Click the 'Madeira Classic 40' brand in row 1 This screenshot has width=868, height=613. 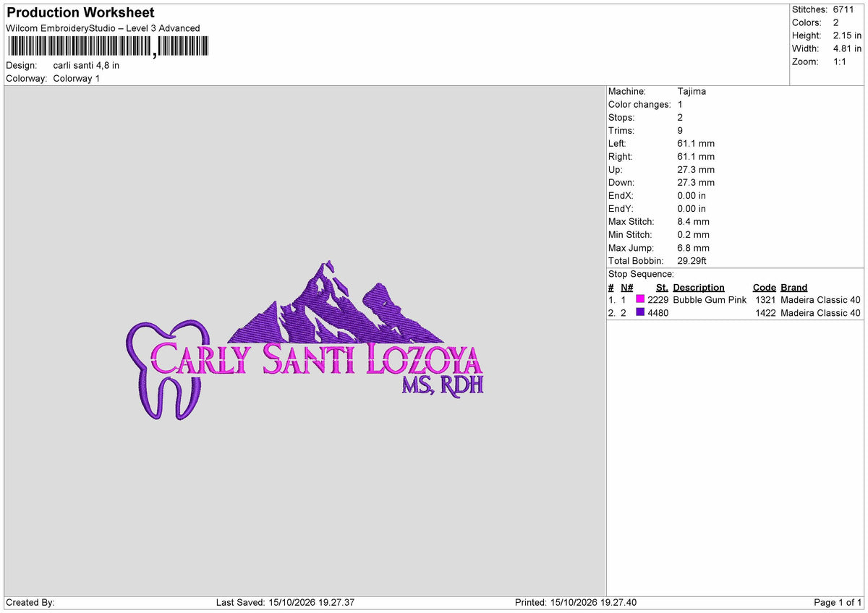821,299
